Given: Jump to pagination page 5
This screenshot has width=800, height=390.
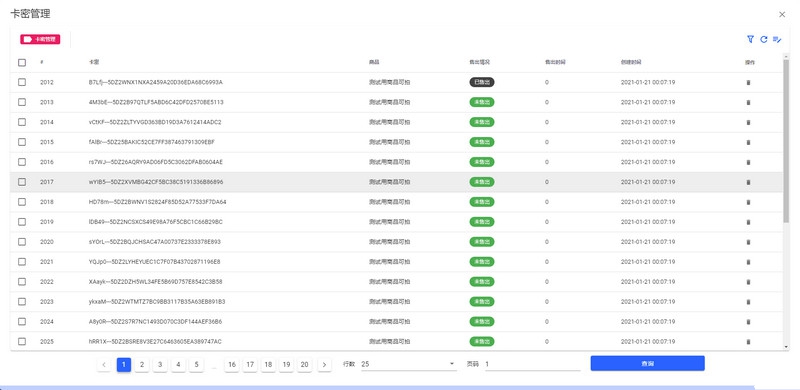Looking at the screenshot, I should 196,364.
